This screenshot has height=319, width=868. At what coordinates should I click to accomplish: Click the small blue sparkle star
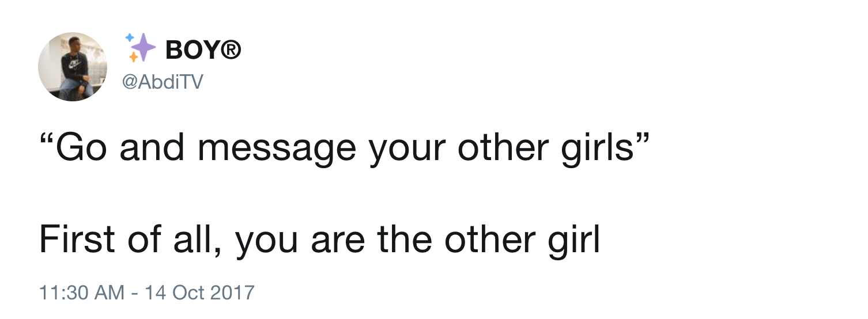(130, 37)
